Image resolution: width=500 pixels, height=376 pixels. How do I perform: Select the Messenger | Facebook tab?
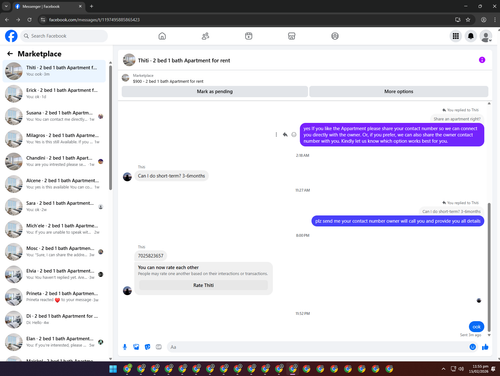(x=49, y=6)
